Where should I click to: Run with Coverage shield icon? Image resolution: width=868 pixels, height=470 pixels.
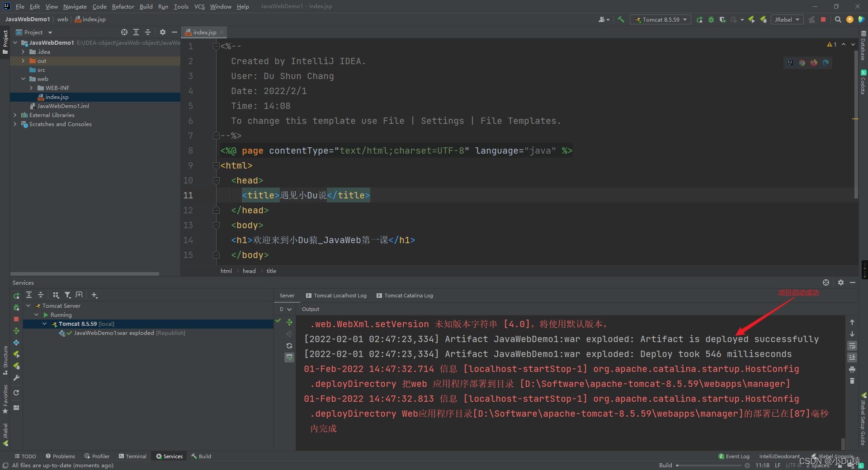(722, 19)
